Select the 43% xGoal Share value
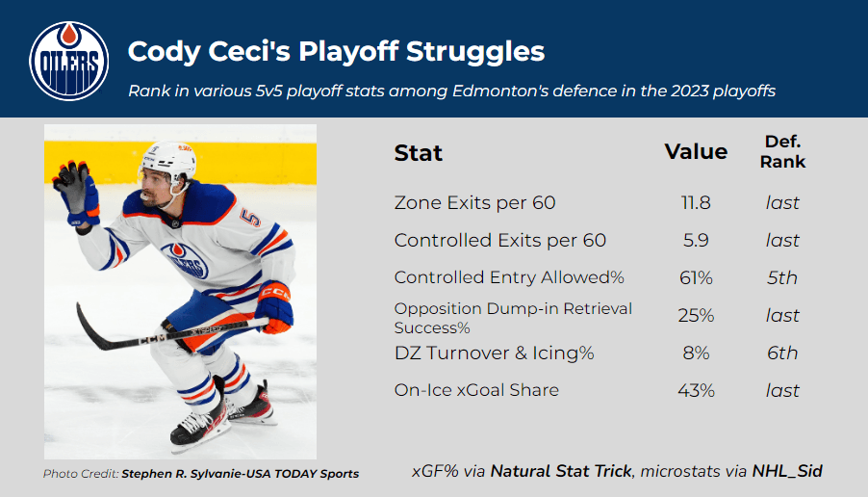Image resolution: width=868 pixels, height=497 pixels. [x=695, y=391]
